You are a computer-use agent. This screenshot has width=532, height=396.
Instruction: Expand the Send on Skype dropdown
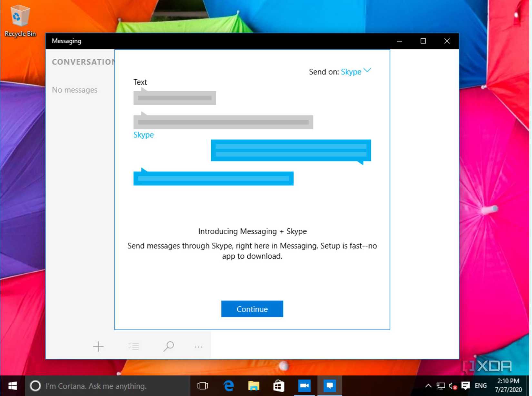tap(356, 71)
